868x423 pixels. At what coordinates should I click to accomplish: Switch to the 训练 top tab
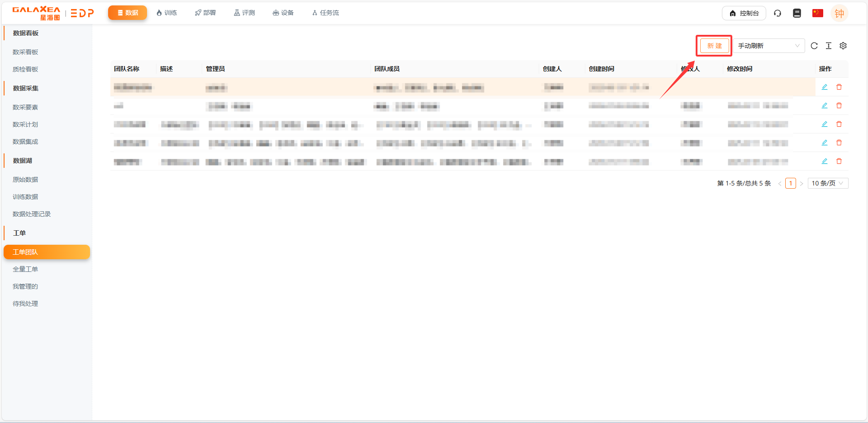(x=166, y=13)
